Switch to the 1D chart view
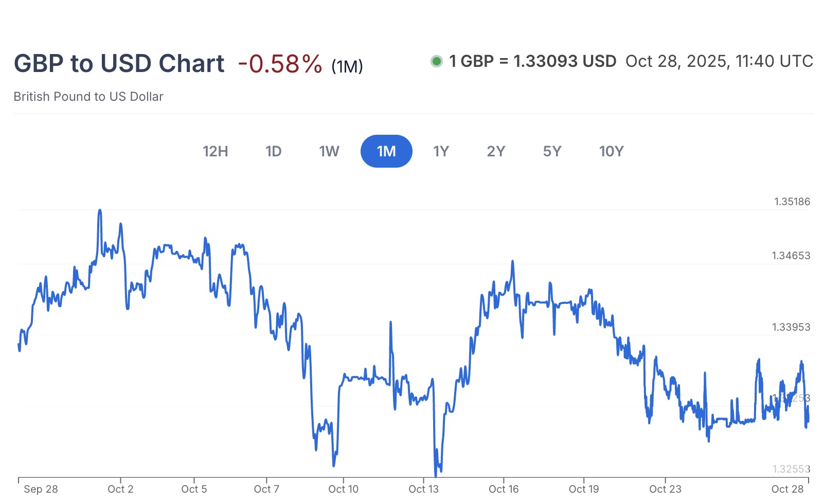Screen dimensions: 823x504 tap(274, 151)
